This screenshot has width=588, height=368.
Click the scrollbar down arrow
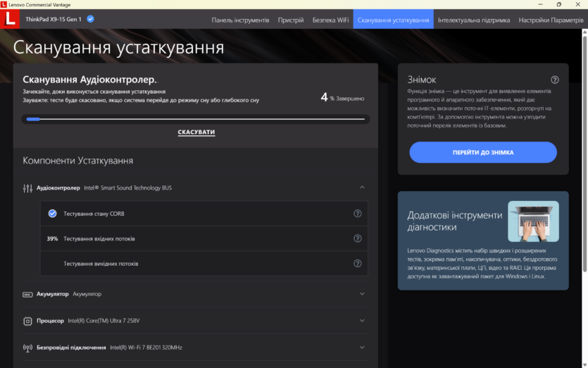pyautogui.click(x=584, y=365)
